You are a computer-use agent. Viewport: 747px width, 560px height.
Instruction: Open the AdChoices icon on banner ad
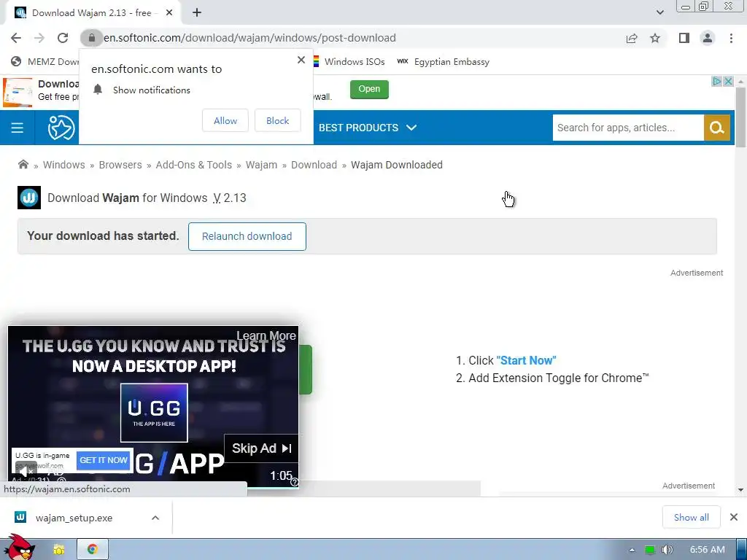[x=716, y=82]
